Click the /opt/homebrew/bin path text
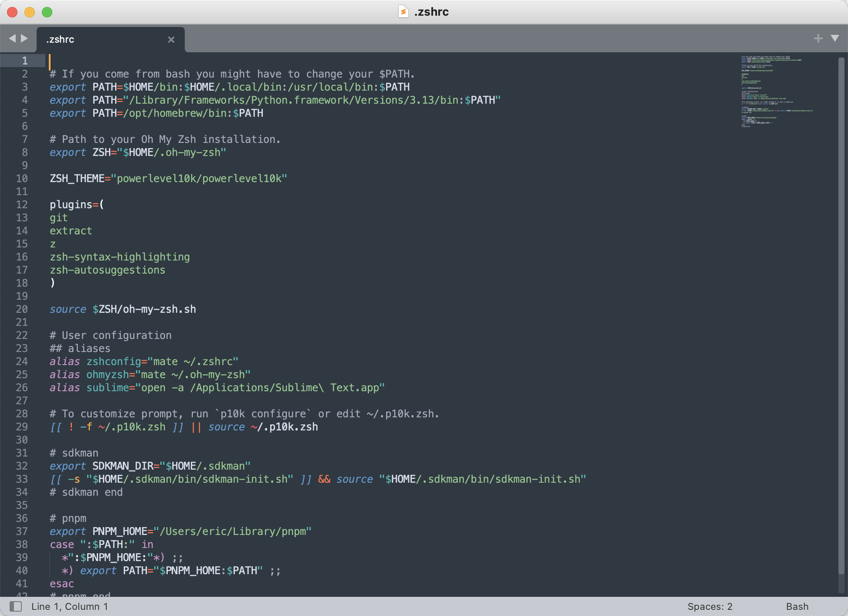Screen dimensions: 848x616 (175, 113)
